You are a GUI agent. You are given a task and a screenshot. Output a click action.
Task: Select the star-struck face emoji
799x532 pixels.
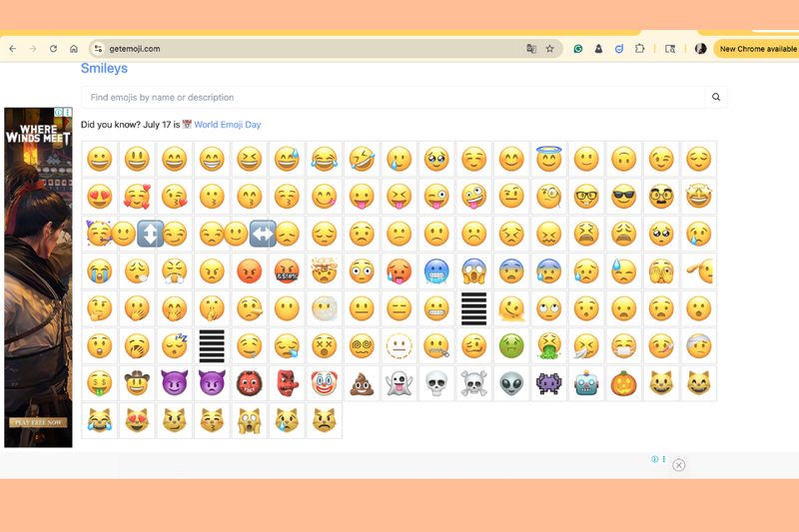point(698,197)
